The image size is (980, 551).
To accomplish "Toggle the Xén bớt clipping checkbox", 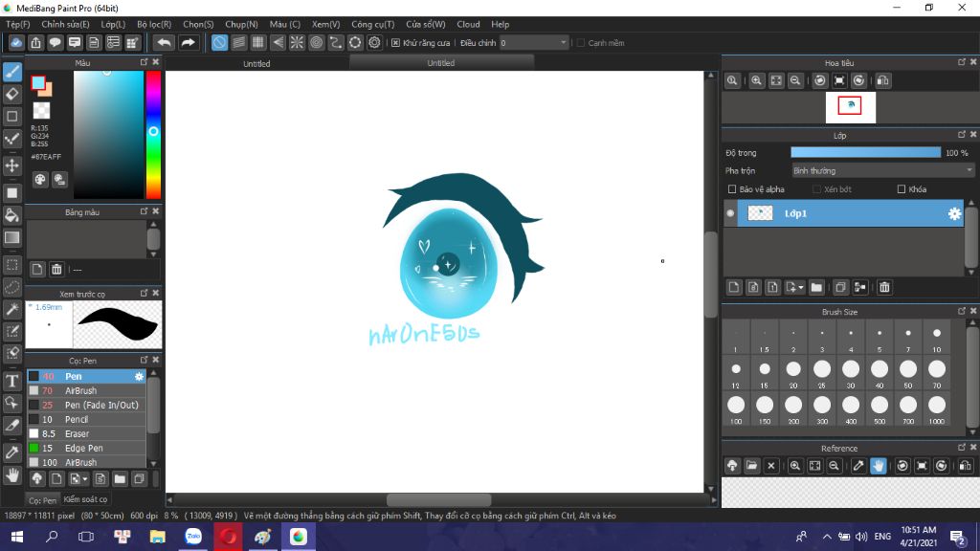I will pos(816,189).
